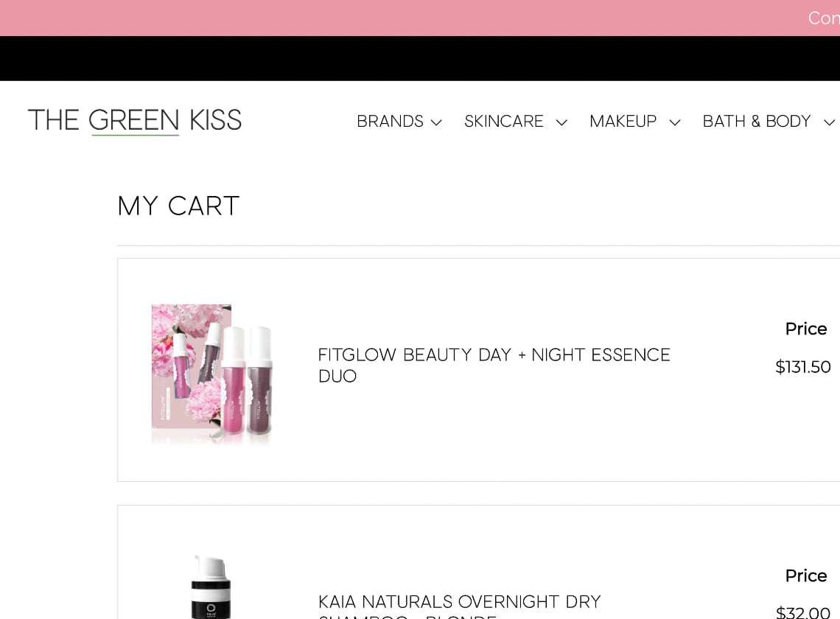Click the Fitglow Essence Duo product image
Image resolution: width=840 pixels, height=619 pixels.
[212, 373]
